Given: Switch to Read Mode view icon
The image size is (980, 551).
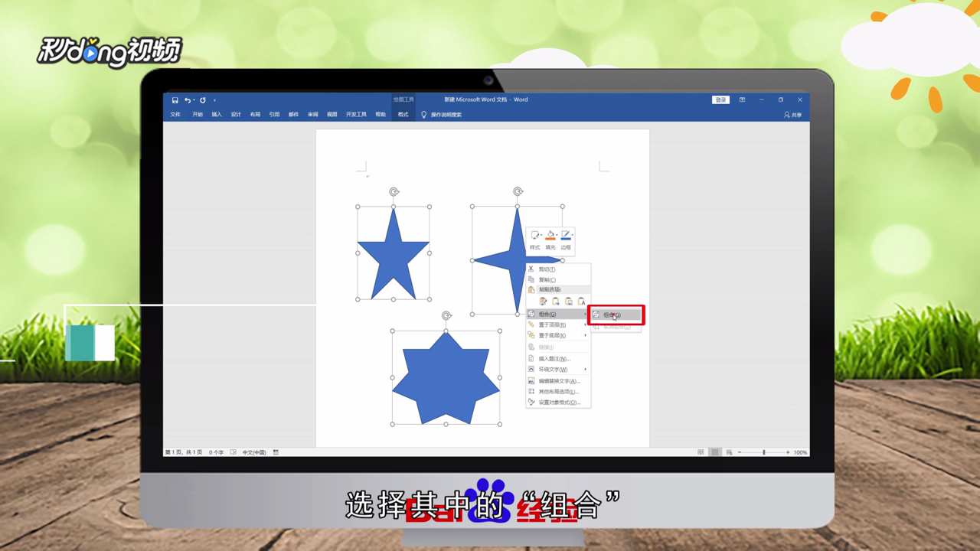Looking at the screenshot, I should [x=701, y=452].
